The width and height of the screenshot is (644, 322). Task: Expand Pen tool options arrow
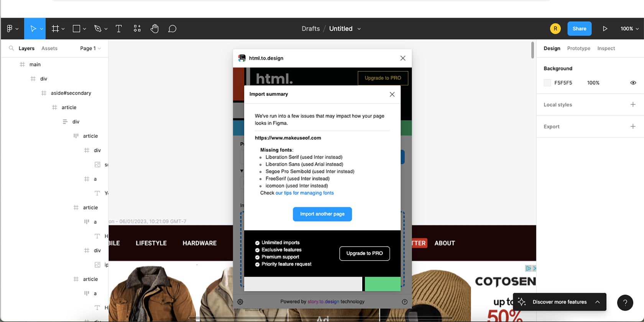point(106,29)
